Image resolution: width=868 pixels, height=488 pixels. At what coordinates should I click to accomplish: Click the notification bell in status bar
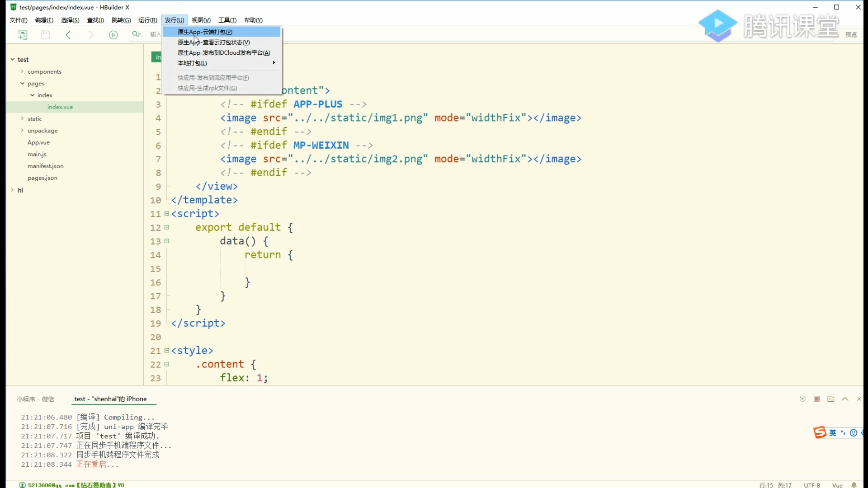coord(854,485)
